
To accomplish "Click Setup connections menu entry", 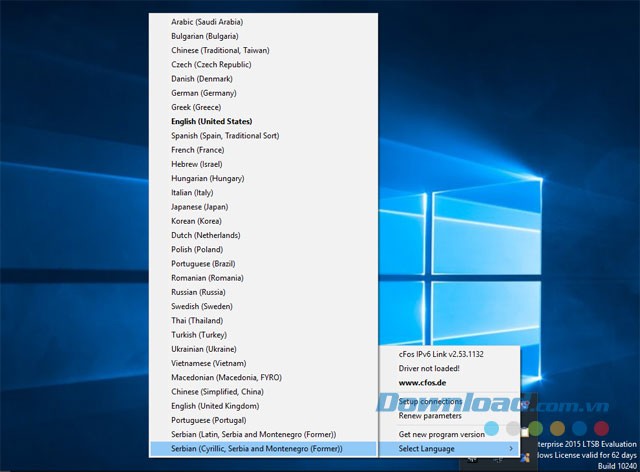I will (430, 401).
